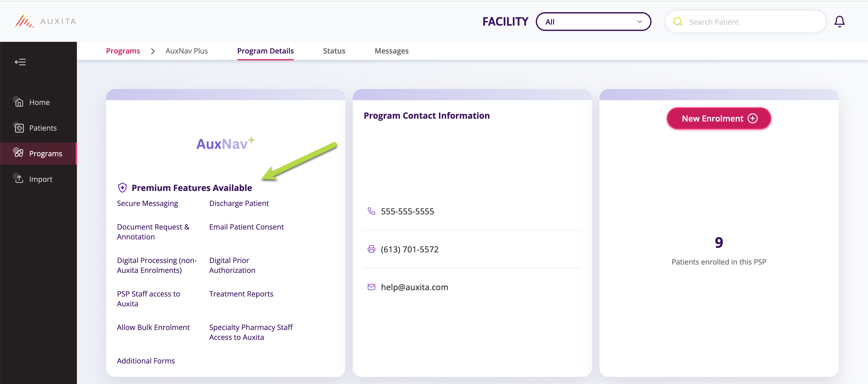Click the Facility dropdown chevron arrow

point(639,22)
